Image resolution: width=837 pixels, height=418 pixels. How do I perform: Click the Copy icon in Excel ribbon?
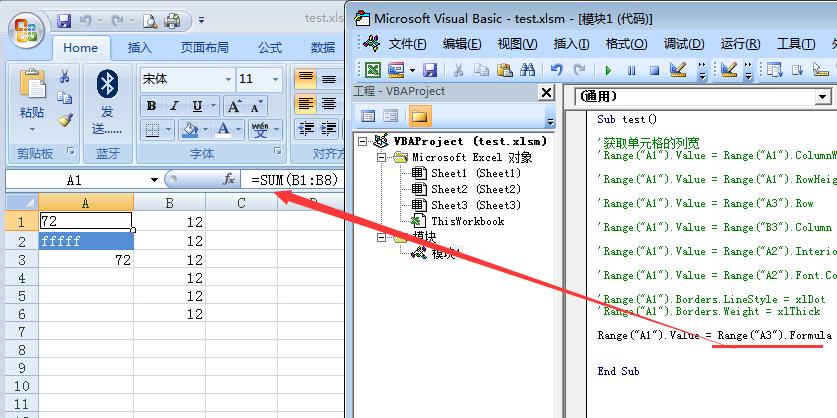pyautogui.click(x=65, y=98)
